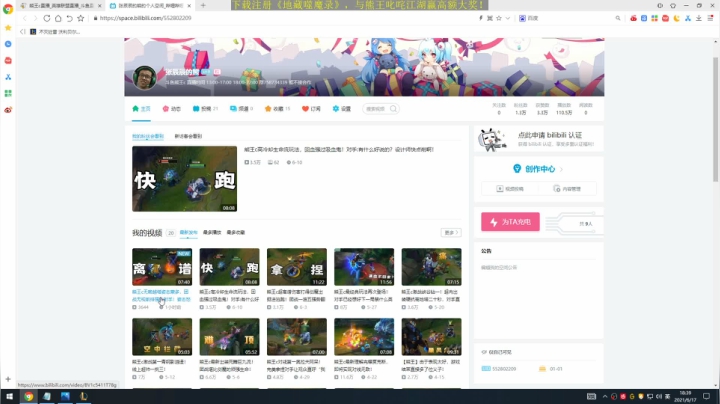
Task: Open the 主页 home tab
Action: coord(141,109)
